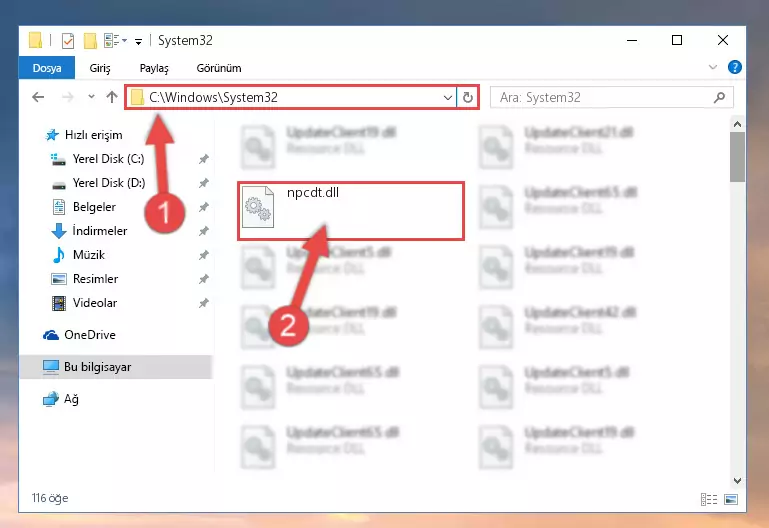Viewport: 769px width, 528px height.
Task: Select Ağ network item
Action: tap(71, 399)
